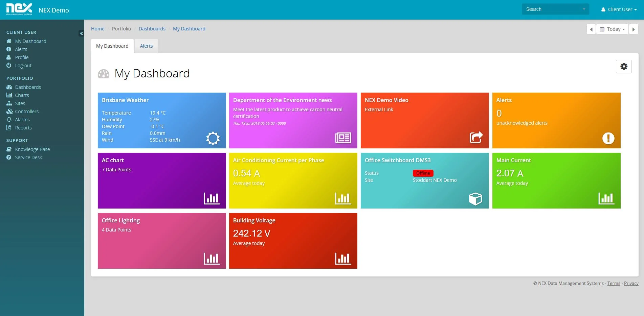This screenshot has width=644, height=316.
Task: Open the Today date dropdown
Action: pyautogui.click(x=612, y=29)
